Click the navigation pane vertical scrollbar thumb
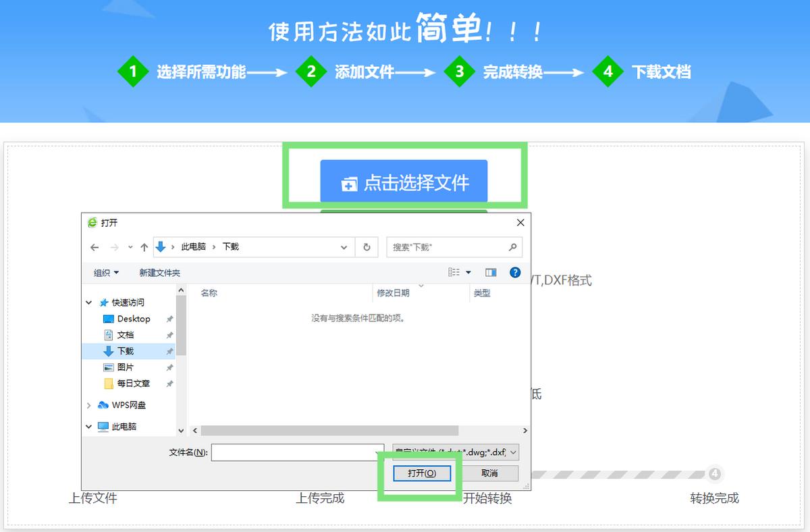This screenshot has width=810, height=532. coord(181,324)
